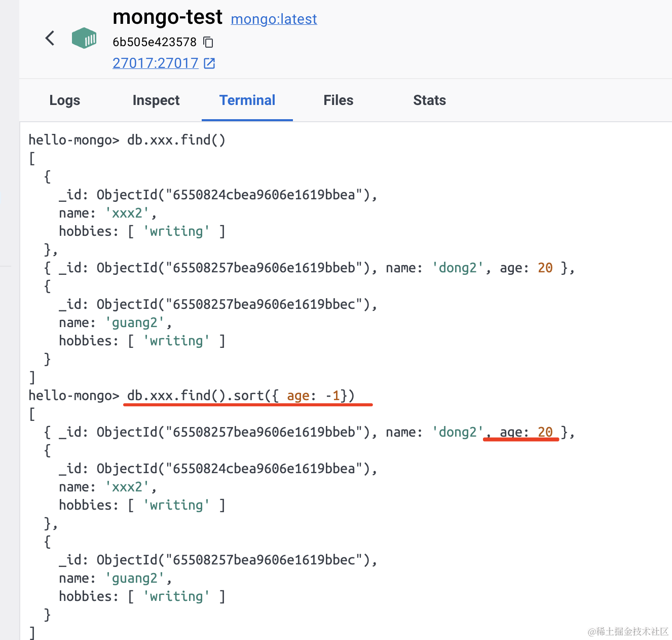Click the back arrow to containers list

coord(50,38)
